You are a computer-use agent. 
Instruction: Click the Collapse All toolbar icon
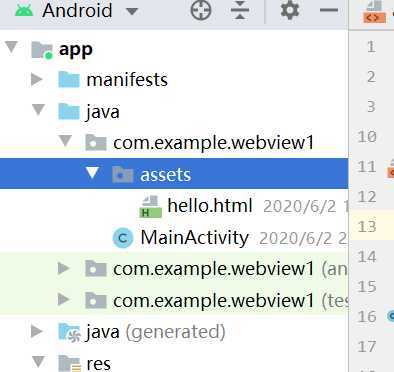tap(240, 10)
